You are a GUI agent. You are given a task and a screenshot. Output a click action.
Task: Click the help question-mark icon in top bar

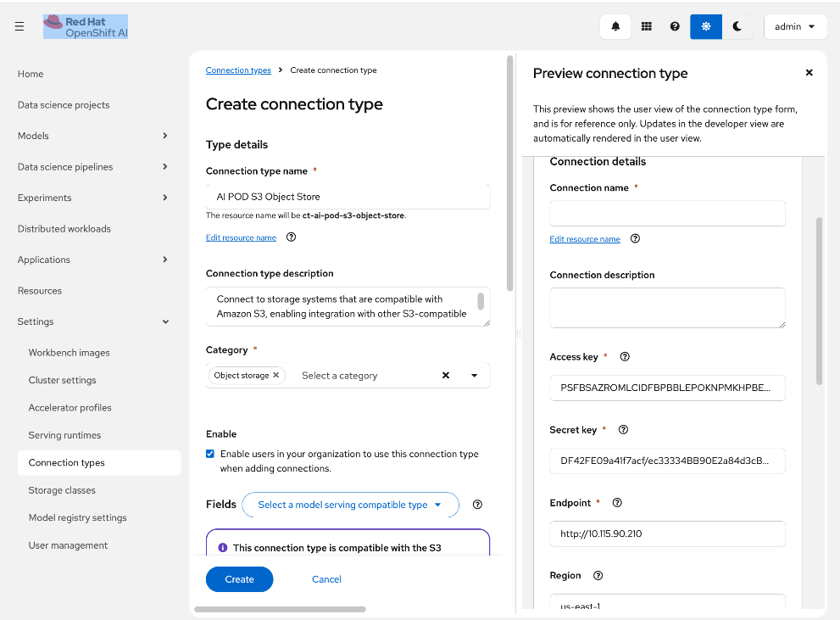tap(674, 26)
